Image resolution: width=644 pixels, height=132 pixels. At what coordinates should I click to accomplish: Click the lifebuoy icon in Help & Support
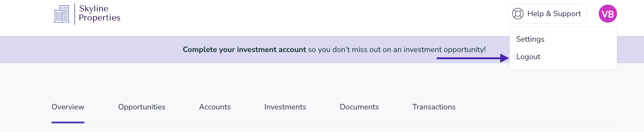tap(518, 14)
